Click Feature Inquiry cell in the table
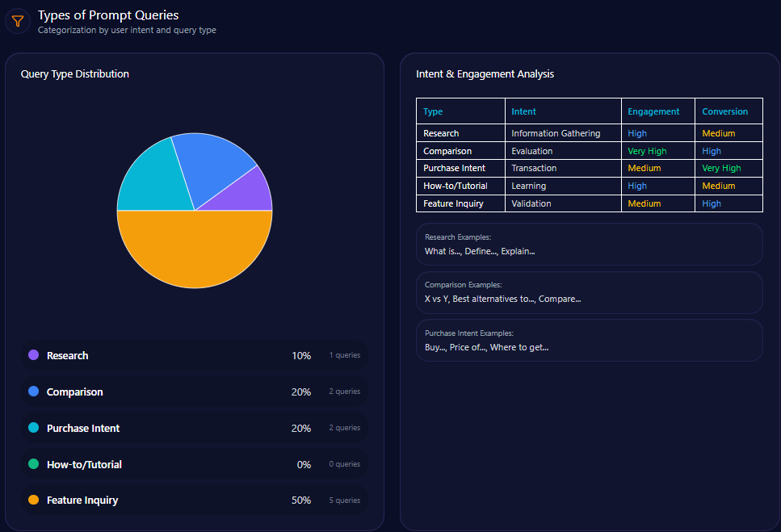 tap(453, 203)
